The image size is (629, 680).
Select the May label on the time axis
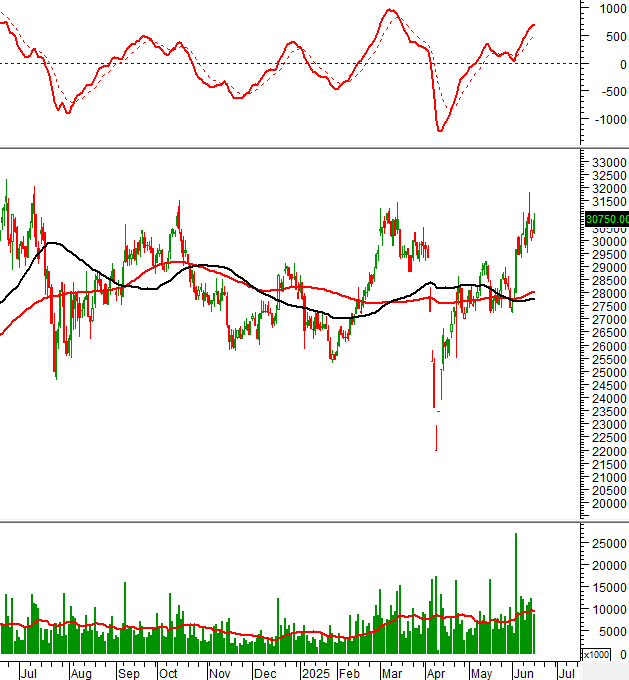[481, 673]
